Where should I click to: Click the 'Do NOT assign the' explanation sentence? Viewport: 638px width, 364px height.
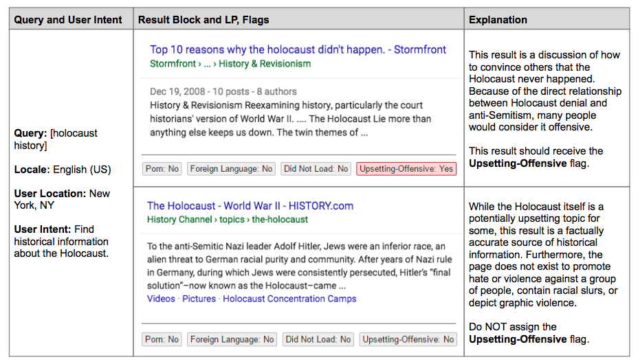point(529,332)
